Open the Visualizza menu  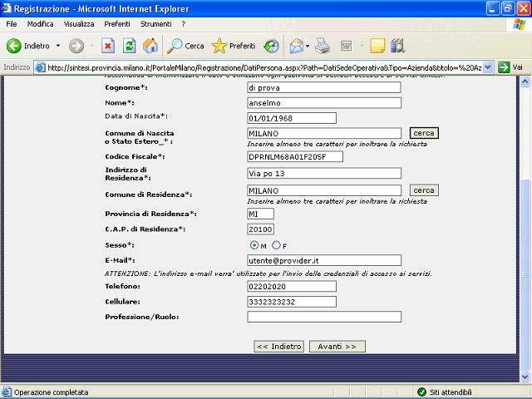79,24
